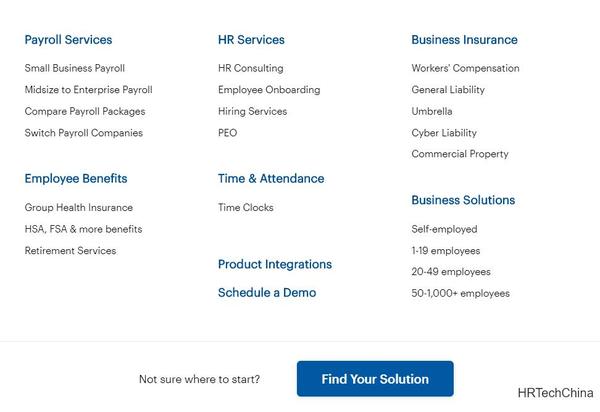
Task: Click Switch Payroll Companies link
Action: (84, 133)
